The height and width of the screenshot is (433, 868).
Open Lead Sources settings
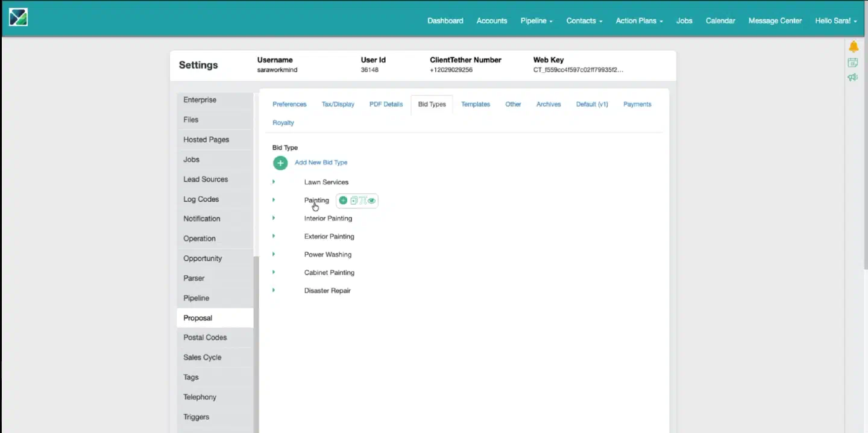(x=215, y=179)
